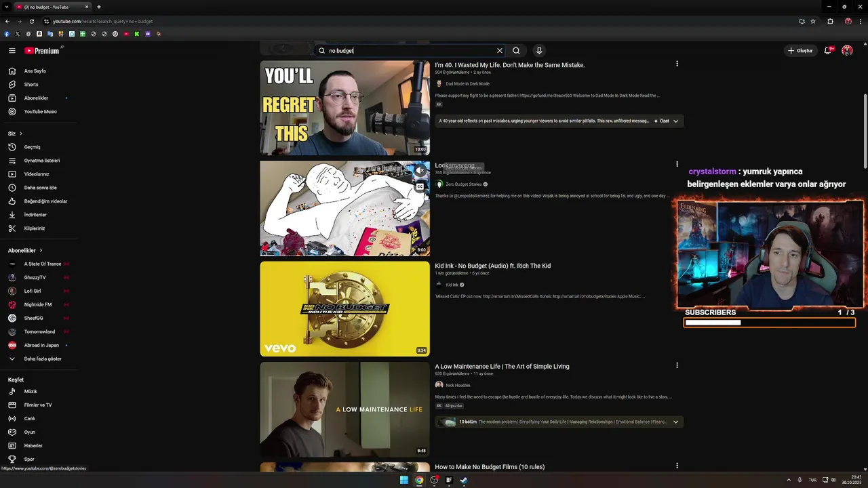Select the Beğendiğim videolar thumbs-up icon
Image resolution: width=868 pixels, height=488 pixels.
click(x=12, y=201)
